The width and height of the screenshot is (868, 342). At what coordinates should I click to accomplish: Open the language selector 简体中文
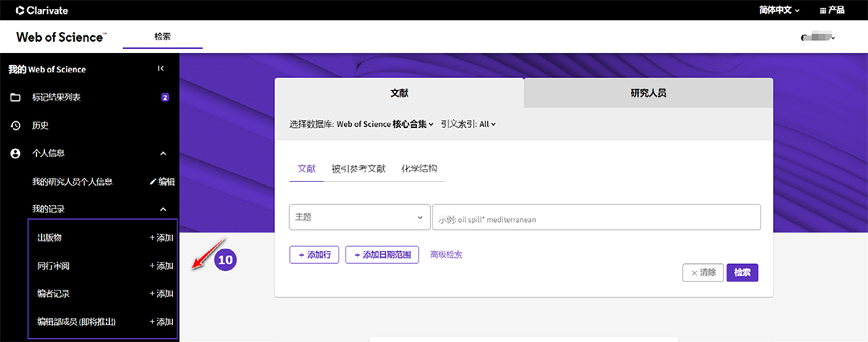(780, 10)
